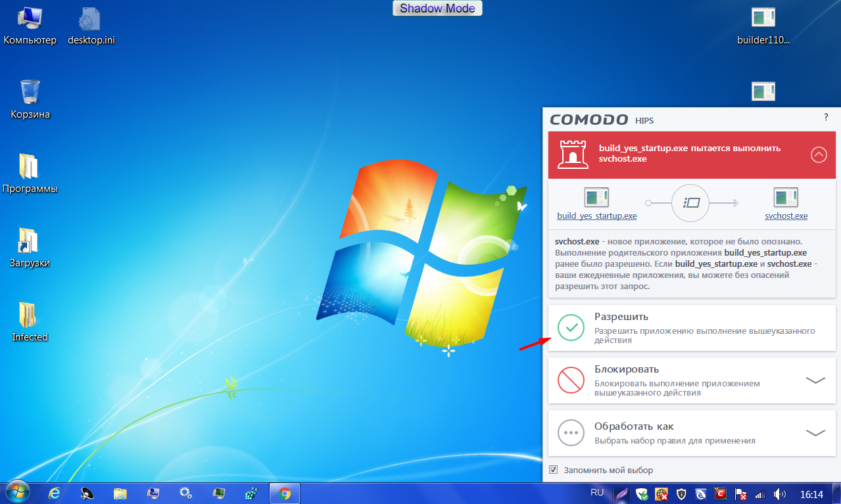Open the Infected folder on desktop
Viewport: 841px width, 504px height.
30,322
